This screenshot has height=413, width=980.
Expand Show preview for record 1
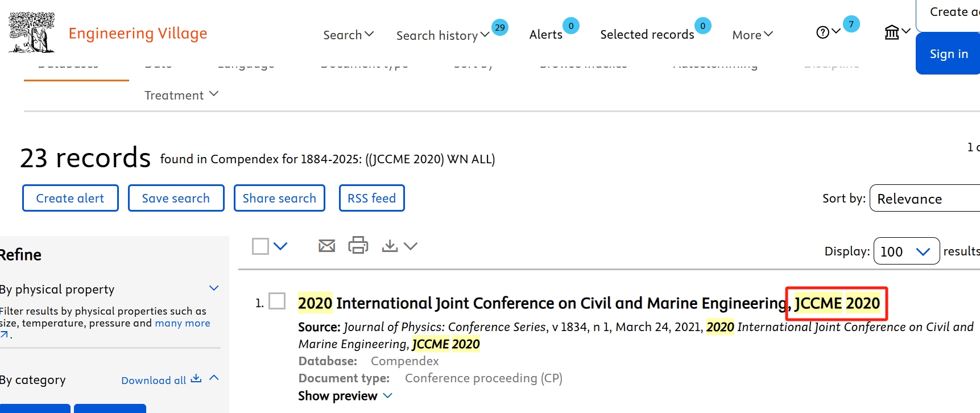(345, 396)
